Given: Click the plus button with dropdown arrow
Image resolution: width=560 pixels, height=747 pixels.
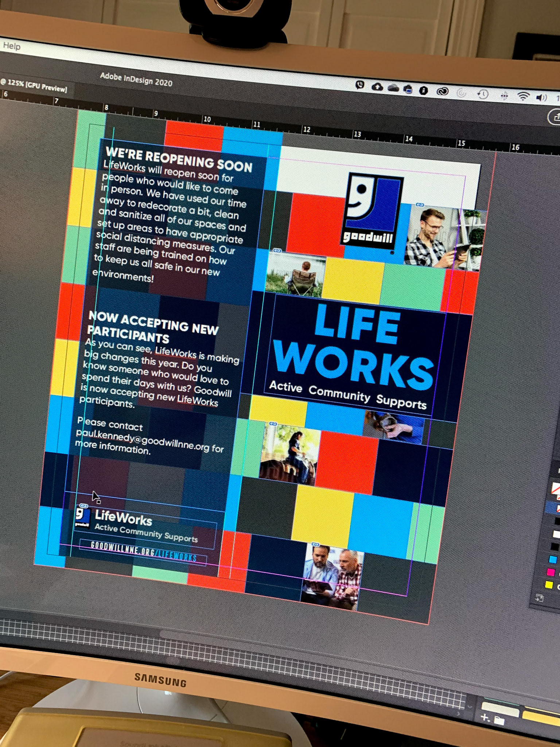Looking at the screenshot, I should [x=485, y=717].
